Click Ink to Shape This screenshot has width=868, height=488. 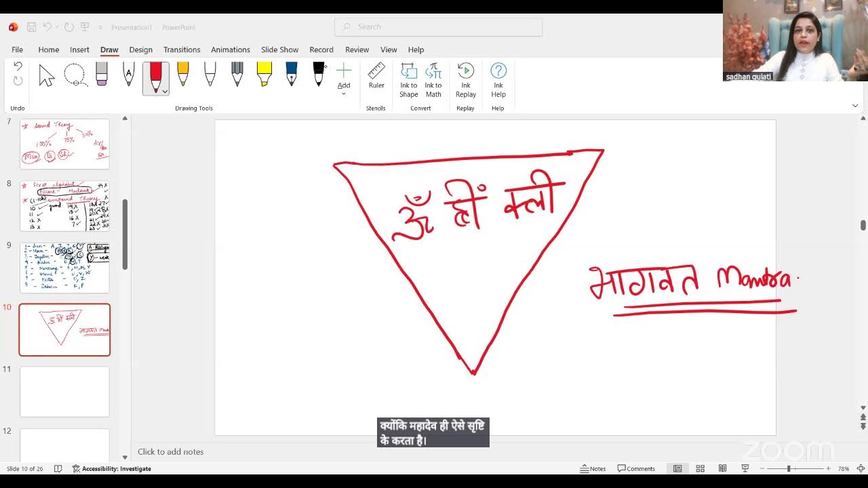pos(409,80)
